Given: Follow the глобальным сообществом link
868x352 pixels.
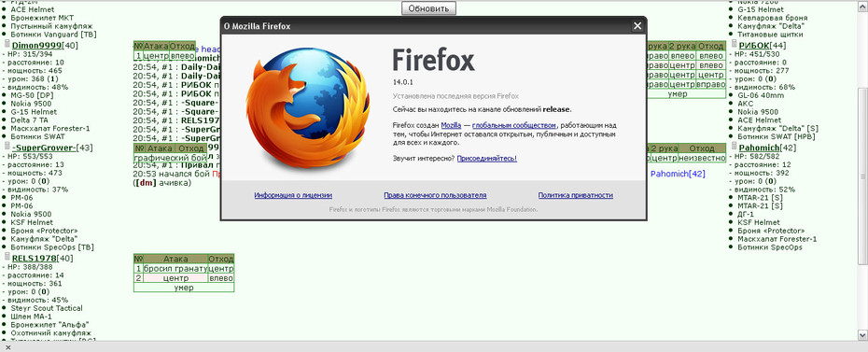Looking at the screenshot, I should coord(514,126).
